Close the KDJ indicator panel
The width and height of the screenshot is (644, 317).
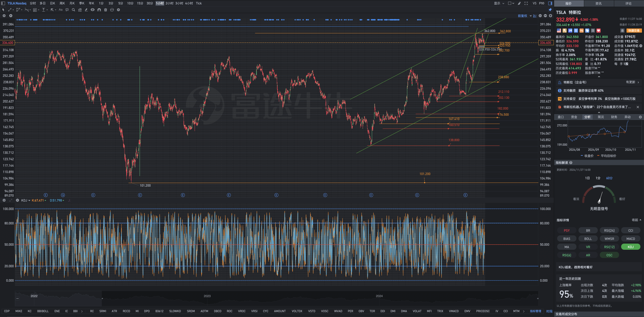click(x=17, y=200)
